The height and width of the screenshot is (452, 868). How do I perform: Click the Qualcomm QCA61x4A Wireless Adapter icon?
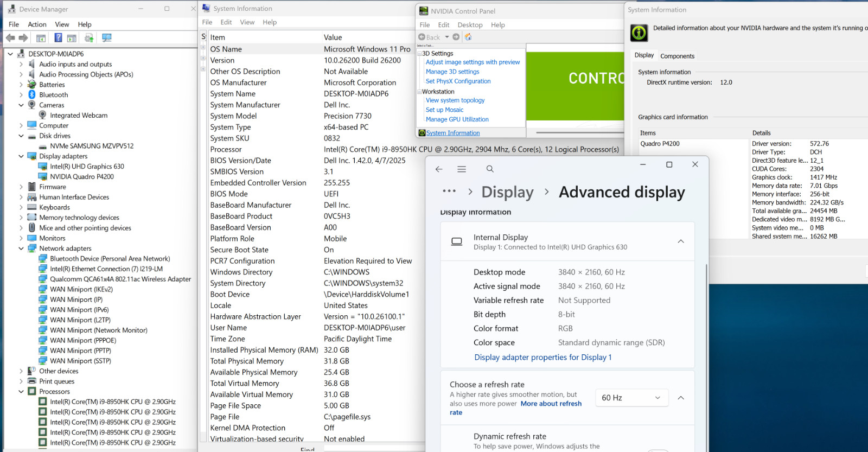pos(43,279)
